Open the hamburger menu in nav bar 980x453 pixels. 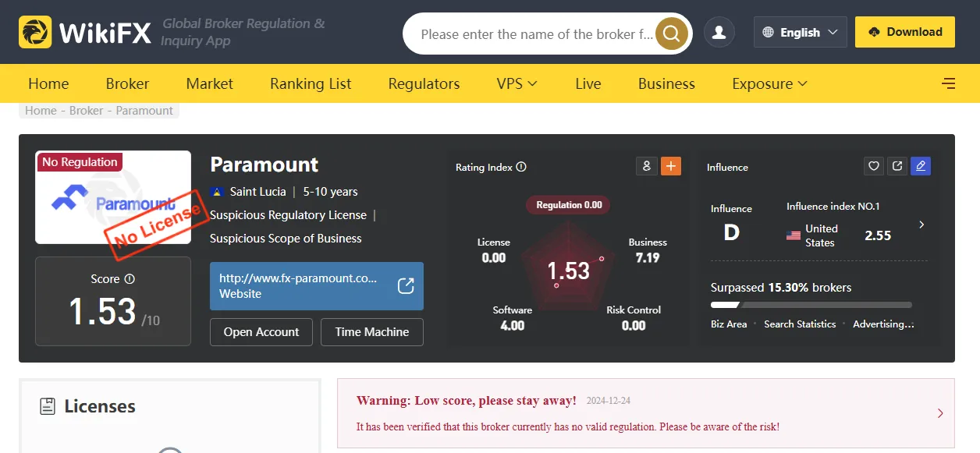tap(948, 83)
